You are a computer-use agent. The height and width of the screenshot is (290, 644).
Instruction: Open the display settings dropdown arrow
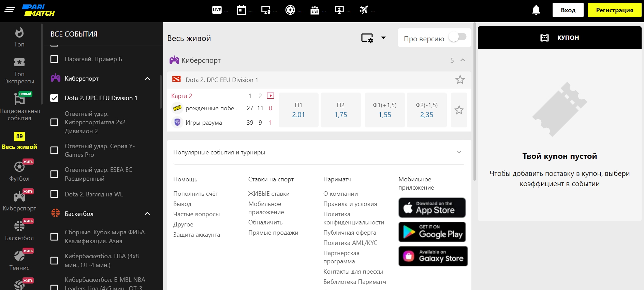coord(383,38)
